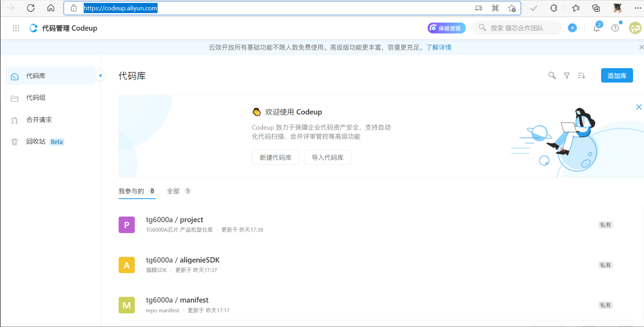Click the screen cast icon in address bar
This screenshot has width=644, height=327.
pyautogui.click(x=479, y=8)
